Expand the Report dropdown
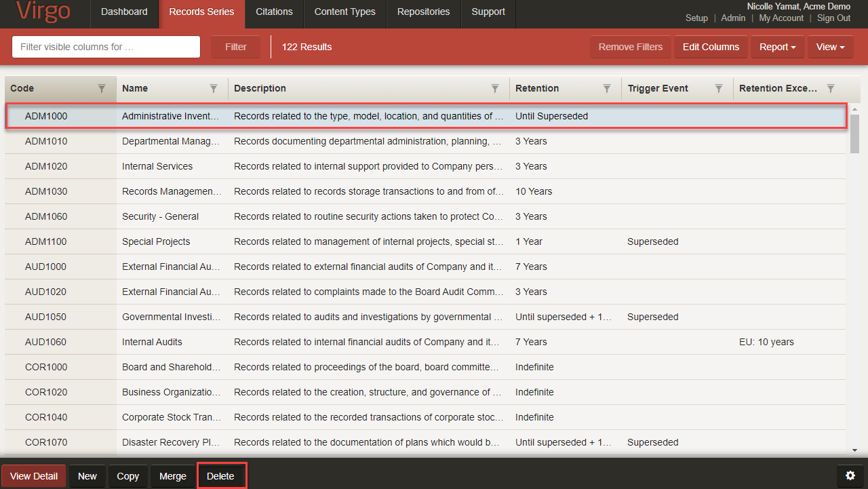868x489 pixels. [778, 47]
